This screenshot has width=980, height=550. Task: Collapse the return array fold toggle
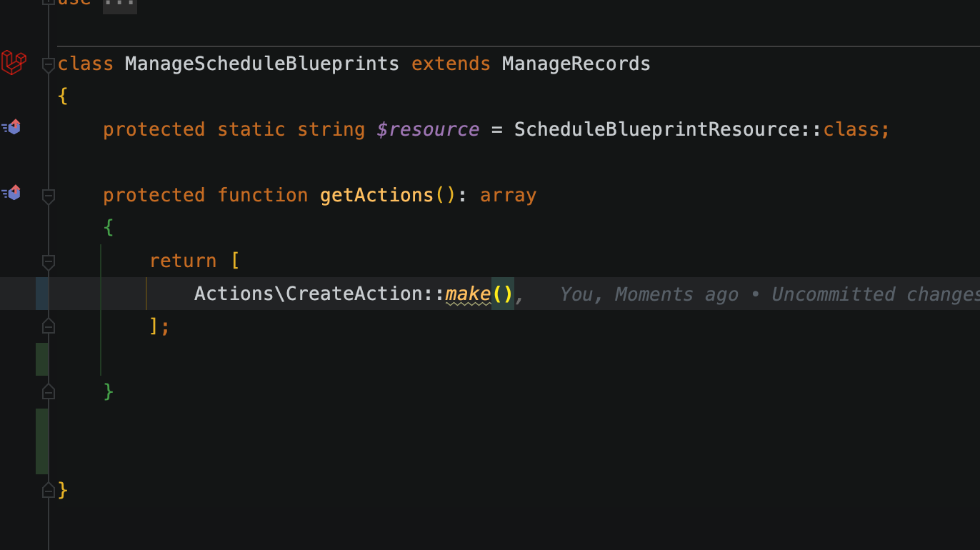coord(48,261)
